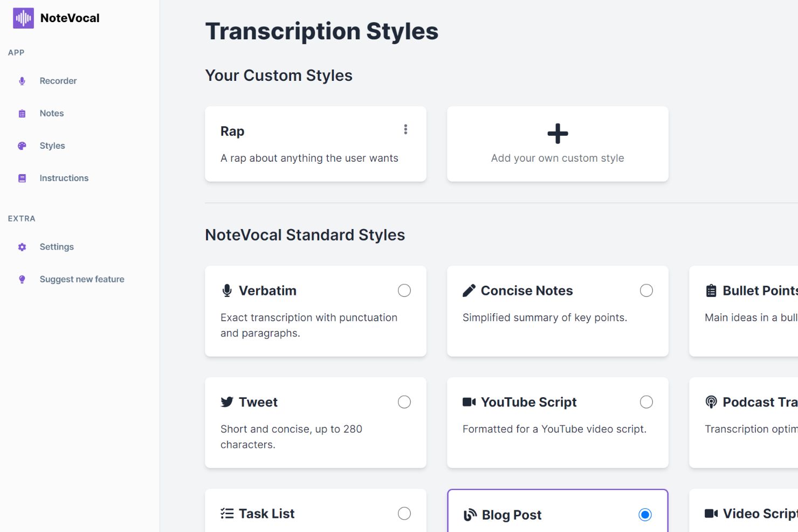Click the NoteVocal waveform logo icon
Screen dimensions: 798x532
point(23,18)
